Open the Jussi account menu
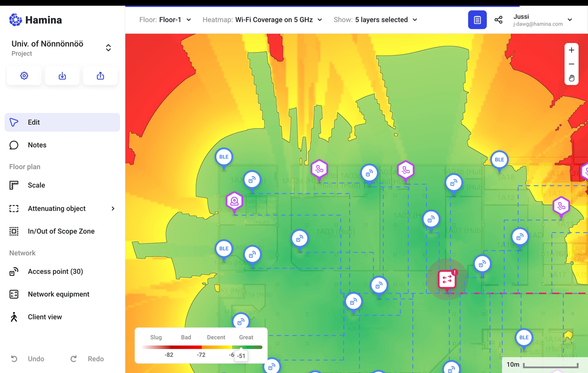This screenshot has width=588, height=373. point(541,19)
